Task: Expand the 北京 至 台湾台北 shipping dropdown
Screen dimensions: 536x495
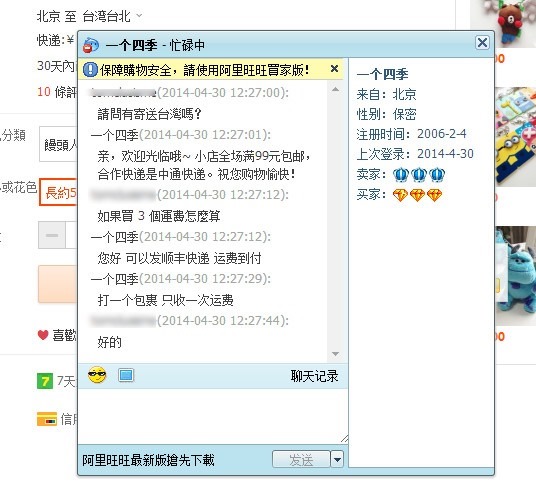Action: tap(139, 15)
